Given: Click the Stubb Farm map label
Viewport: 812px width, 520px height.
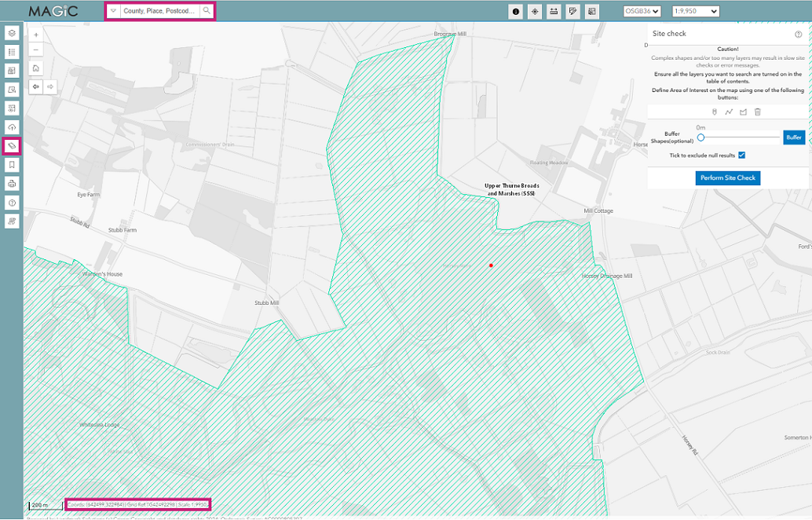Looking at the screenshot, I should [123, 230].
